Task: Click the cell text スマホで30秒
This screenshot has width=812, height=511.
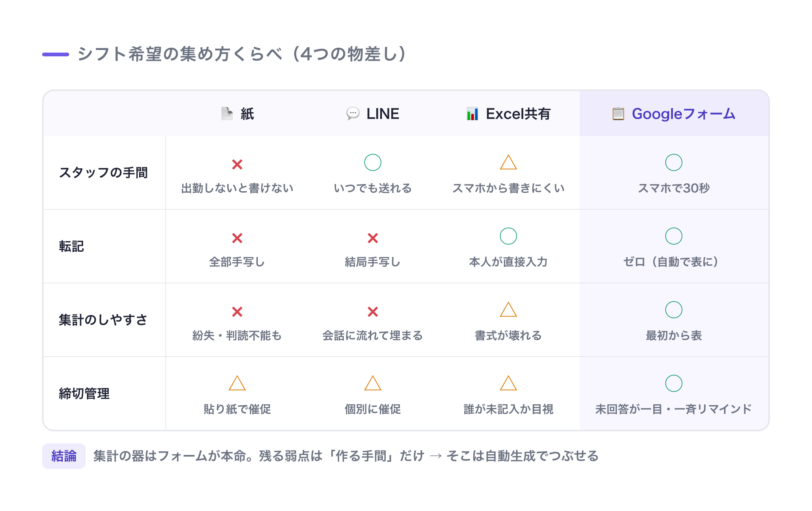Action: [x=674, y=188]
